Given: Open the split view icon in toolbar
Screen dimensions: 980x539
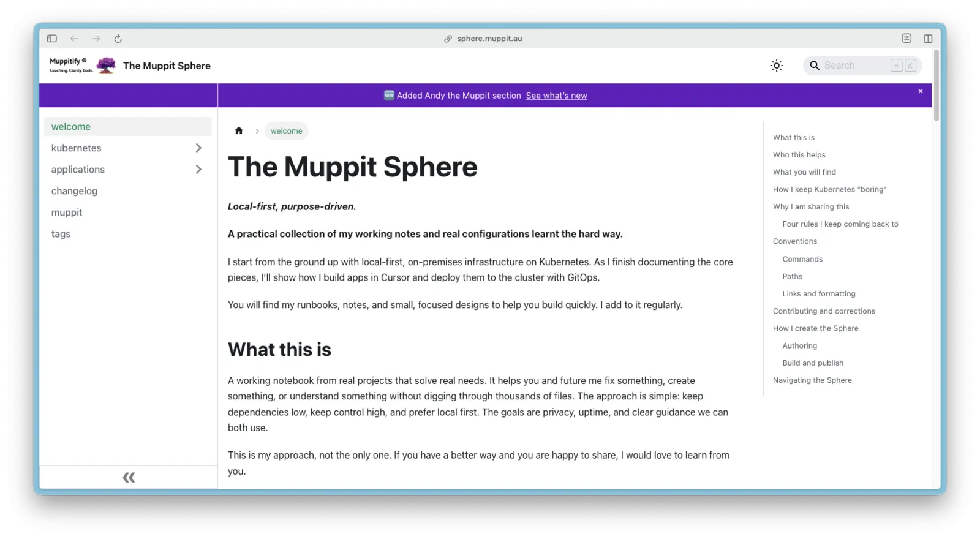Looking at the screenshot, I should click(x=928, y=39).
